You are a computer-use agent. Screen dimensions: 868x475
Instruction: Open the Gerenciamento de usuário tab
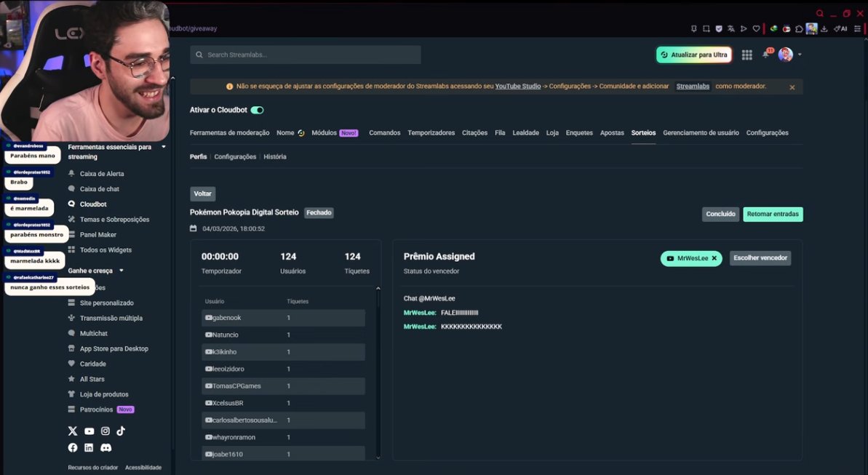(701, 133)
